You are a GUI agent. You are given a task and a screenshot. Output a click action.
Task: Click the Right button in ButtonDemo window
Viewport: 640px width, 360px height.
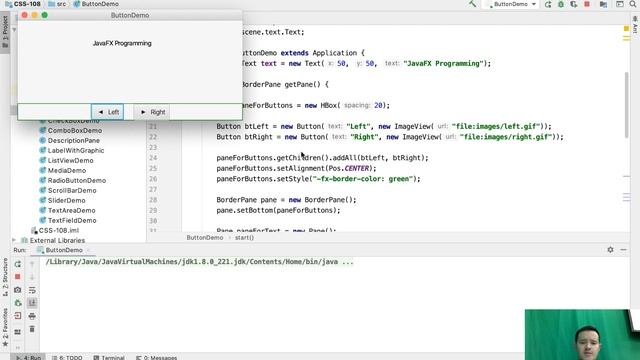152,112
